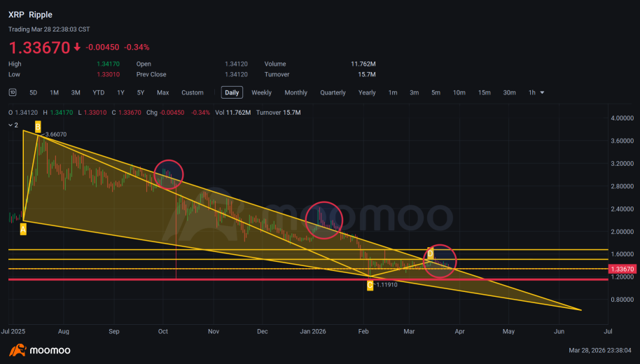Image resolution: width=640 pixels, height=364 pixels.
Task: Select the Max range tab
Action: 163,92
